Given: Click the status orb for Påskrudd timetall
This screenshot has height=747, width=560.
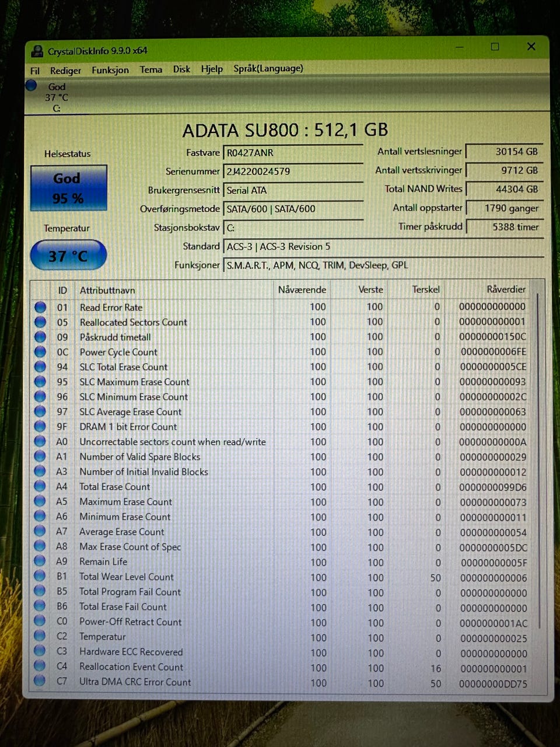Looking at the screenshot, I should pos(40,337).
